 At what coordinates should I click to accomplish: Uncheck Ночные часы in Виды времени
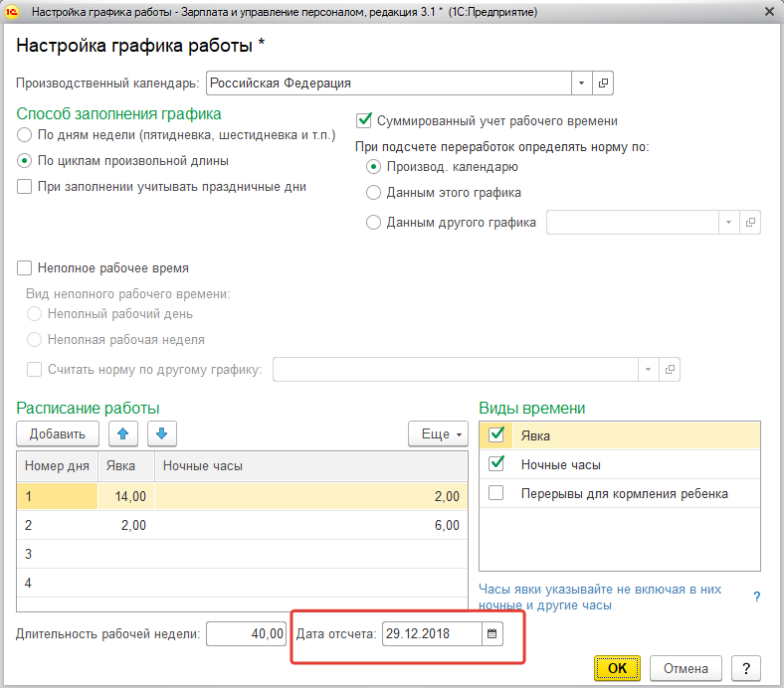[x=496, y=463]
